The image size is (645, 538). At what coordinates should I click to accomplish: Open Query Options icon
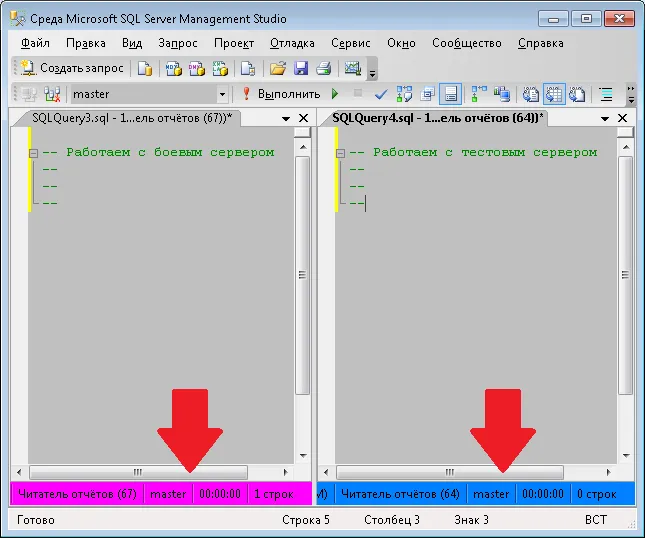427,94
